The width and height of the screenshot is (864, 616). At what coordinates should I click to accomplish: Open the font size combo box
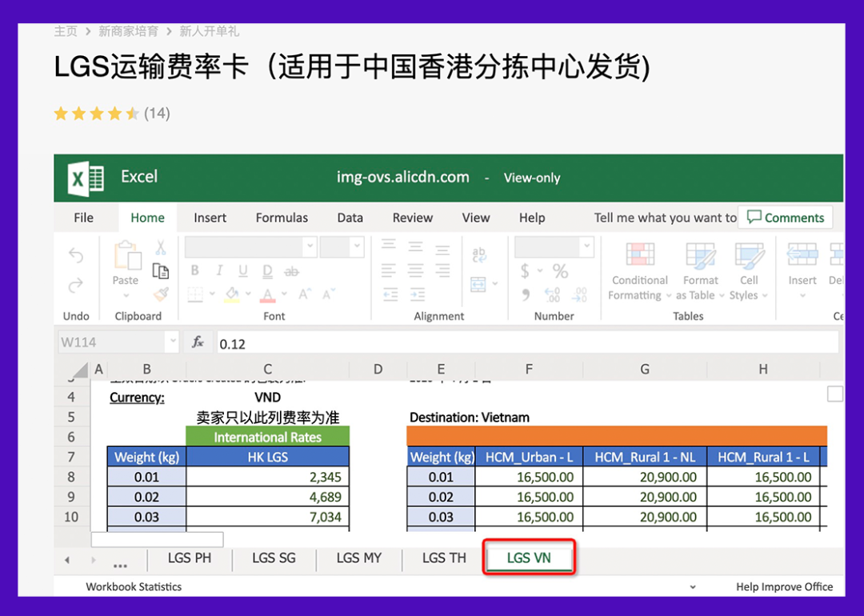(x=342, y=247)
